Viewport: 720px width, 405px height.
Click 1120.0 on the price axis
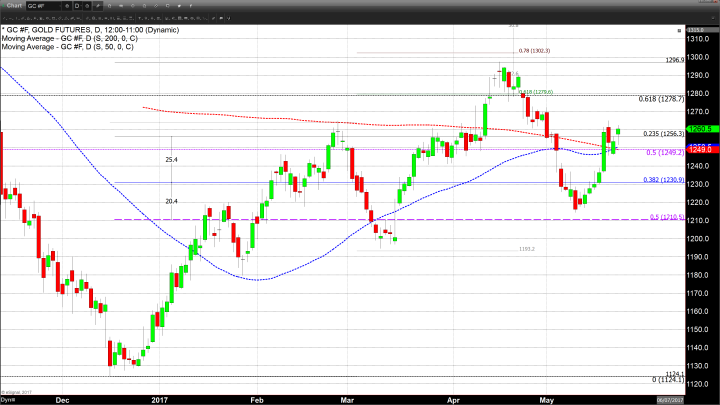[698, 384]
